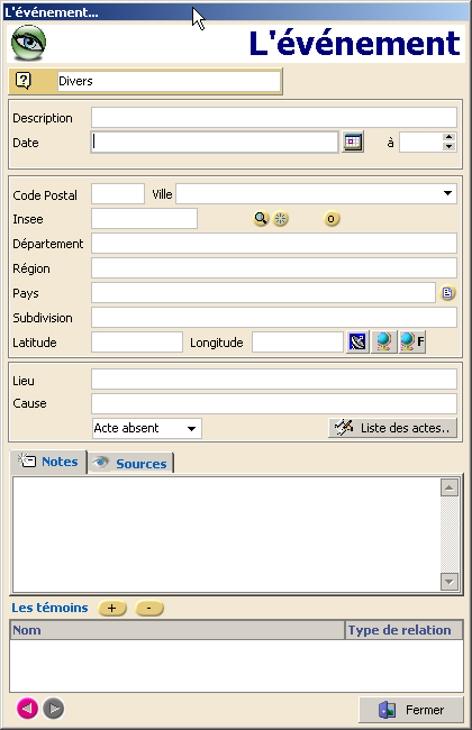Select the Notes tab

pos(49,461)
